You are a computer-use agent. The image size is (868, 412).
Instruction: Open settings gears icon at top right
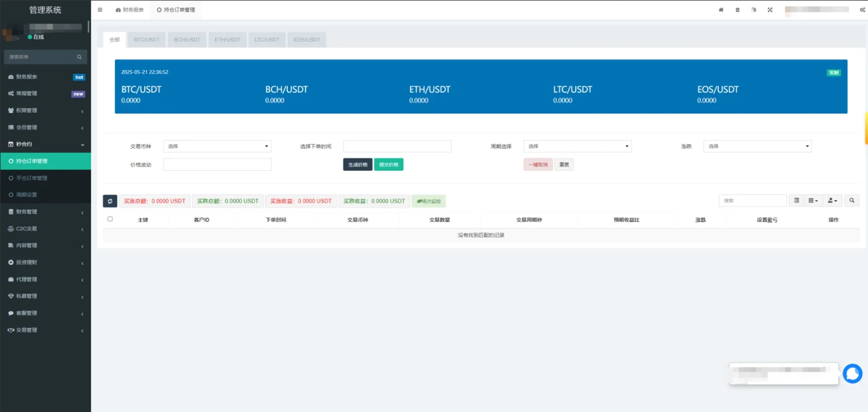863,10
